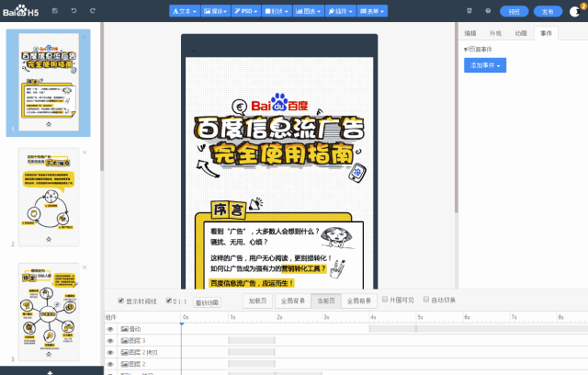Switch to the 动画 animation tab
588x375 pixels.
pyautogui.click(x=521, y=33)
